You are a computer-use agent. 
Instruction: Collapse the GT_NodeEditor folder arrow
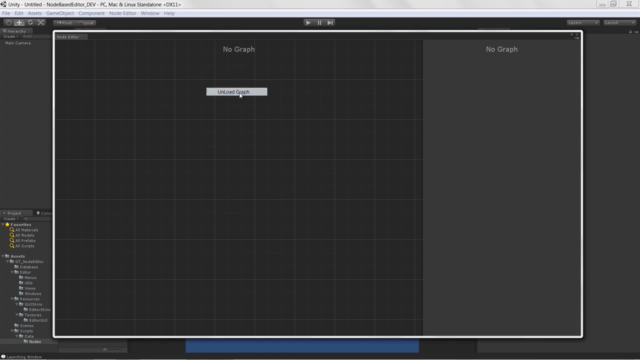pos(7,262)
